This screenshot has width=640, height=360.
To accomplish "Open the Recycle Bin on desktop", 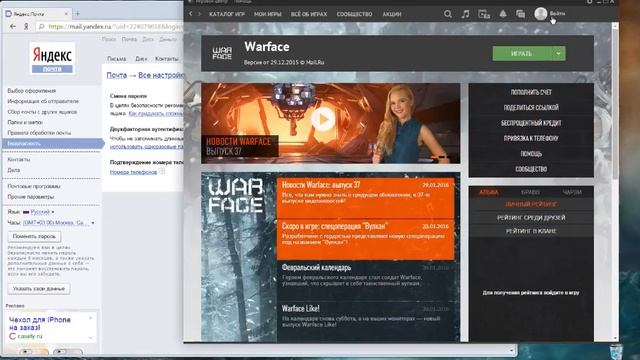I will pyautogui.click(x=616, y=352).
